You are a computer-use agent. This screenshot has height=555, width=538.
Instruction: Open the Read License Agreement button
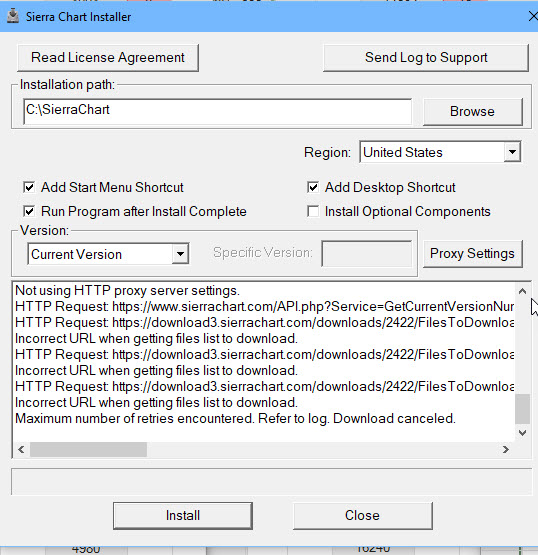(108, 58)
